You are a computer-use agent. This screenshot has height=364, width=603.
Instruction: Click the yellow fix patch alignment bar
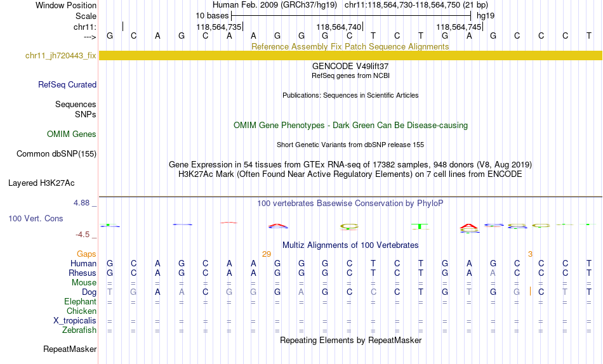coord(350,55)
